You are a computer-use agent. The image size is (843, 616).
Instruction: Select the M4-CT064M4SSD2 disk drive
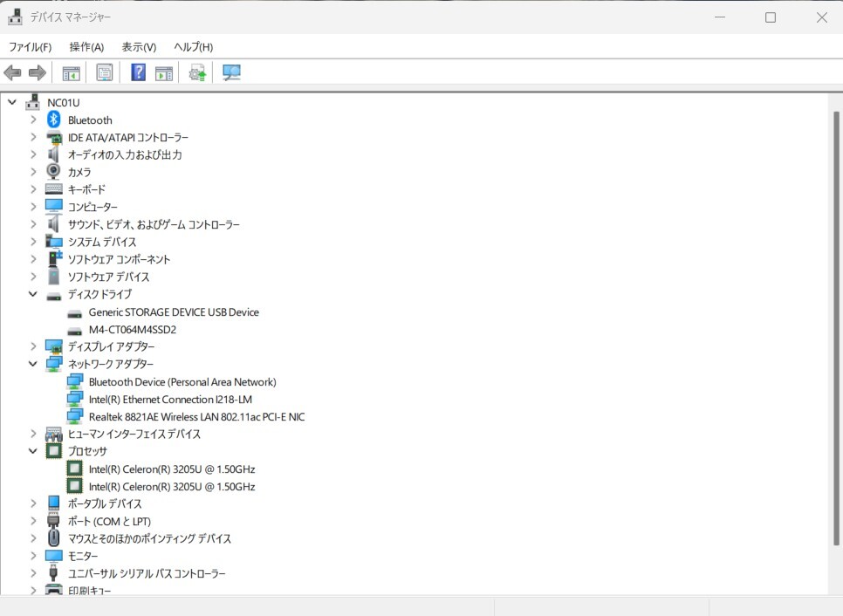(x=133, y=330)
